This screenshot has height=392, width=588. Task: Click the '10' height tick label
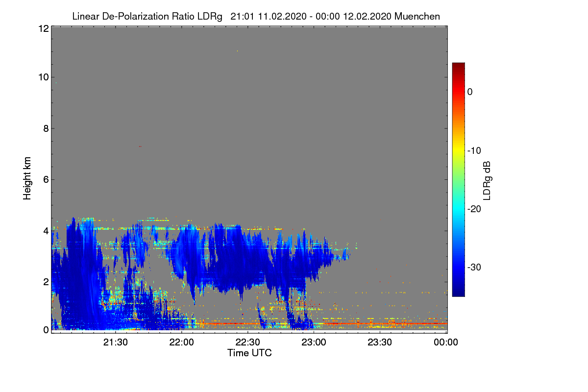pos(43,77)
